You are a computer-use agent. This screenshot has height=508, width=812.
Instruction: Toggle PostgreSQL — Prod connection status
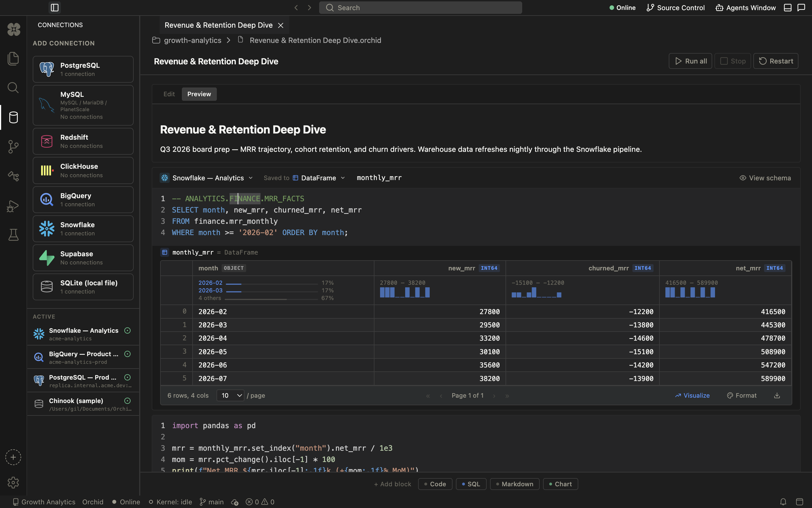127,377
